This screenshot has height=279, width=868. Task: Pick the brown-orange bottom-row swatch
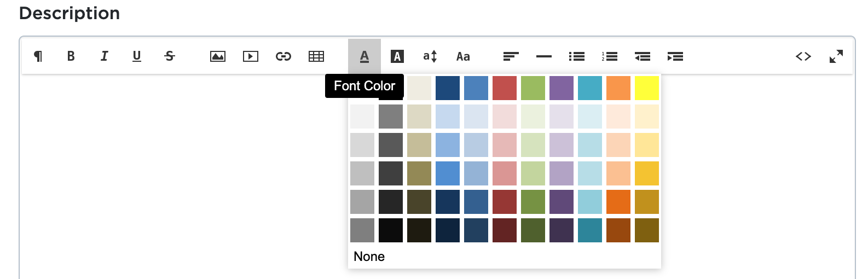coord(618,230)
